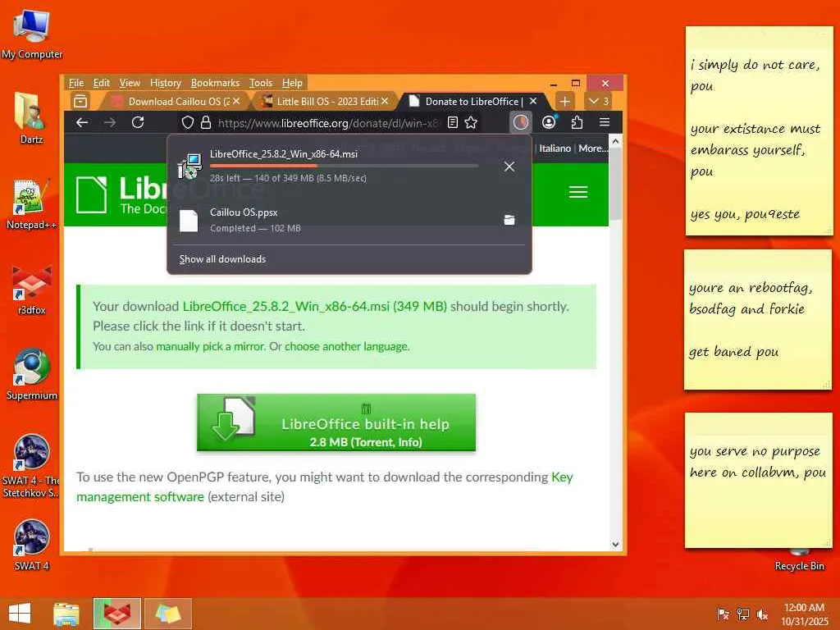Close the Donate to LibreOffice tab
840x630 pixels.
(533, 101)
